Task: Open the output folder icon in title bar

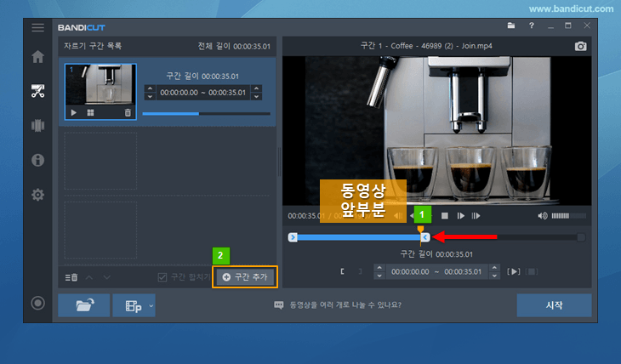Action: 511,26
